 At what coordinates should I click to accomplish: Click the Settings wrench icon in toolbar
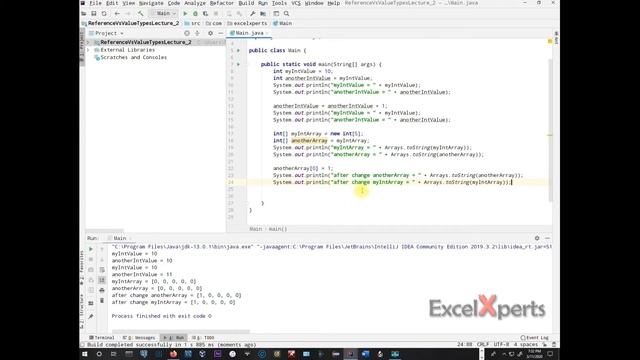point(253,13)
